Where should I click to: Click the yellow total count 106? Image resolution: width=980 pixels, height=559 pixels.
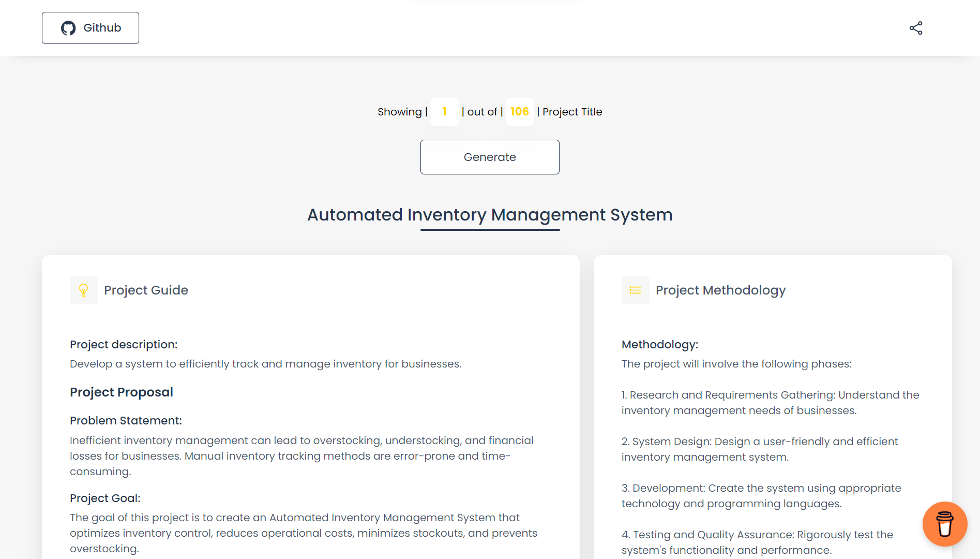pyautogui.click(x=519, y=112)
